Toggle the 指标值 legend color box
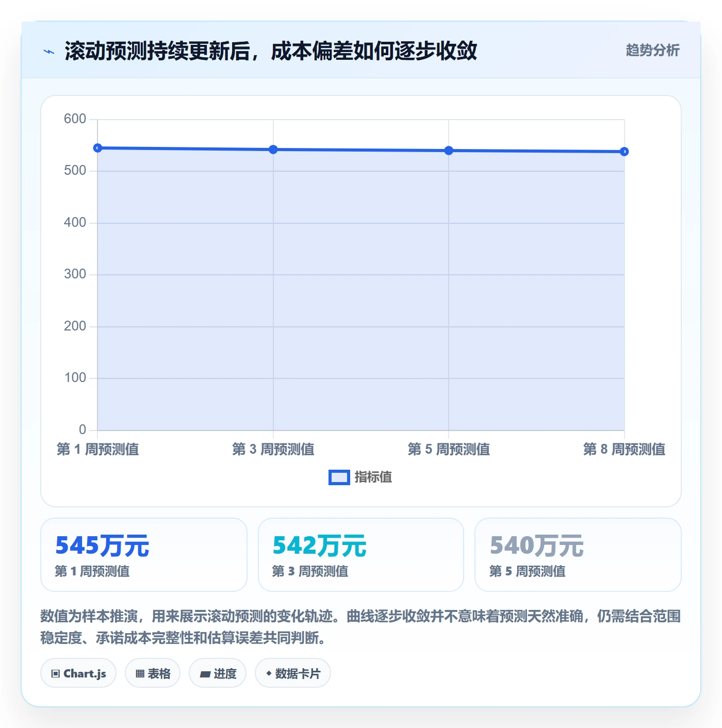Image resolution: width=722 pixels, height=728 pixels. point(339,477)
